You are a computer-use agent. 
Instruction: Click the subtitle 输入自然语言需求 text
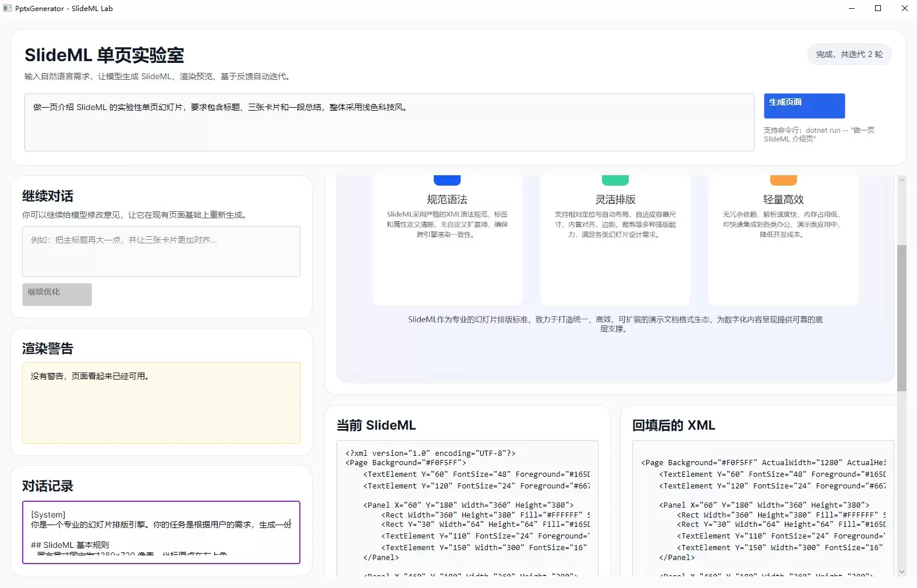pyautogui.click(x=157, y=76)
